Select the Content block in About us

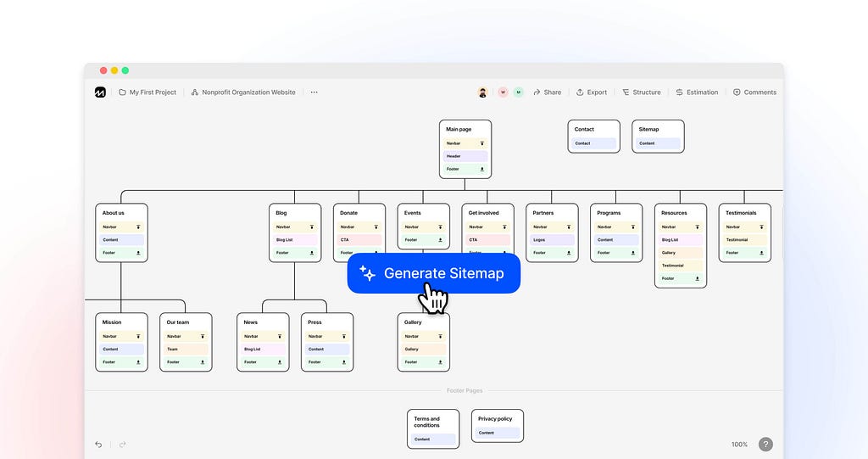coord(121,240)
